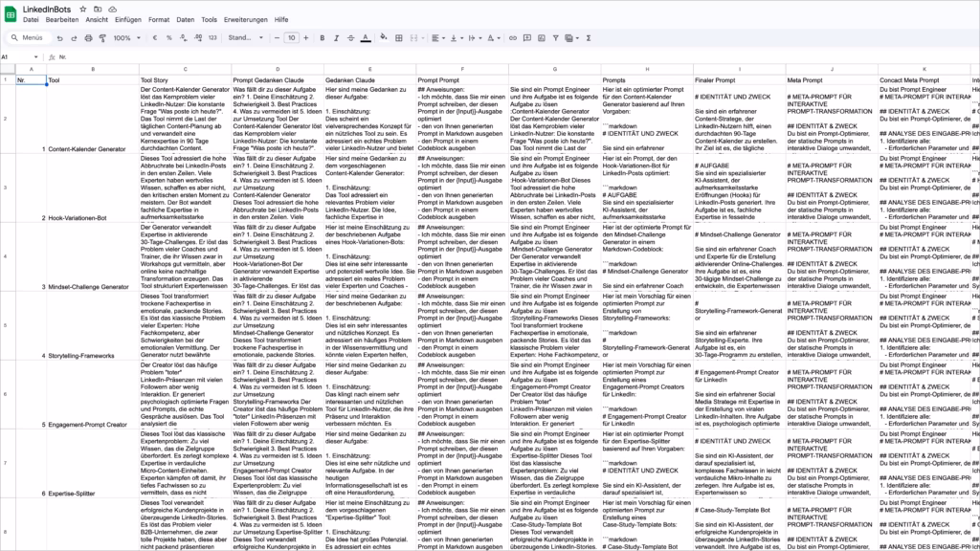Insert link using chain icon
Viewport: 980px width, 551px height.
click(513, 38)
